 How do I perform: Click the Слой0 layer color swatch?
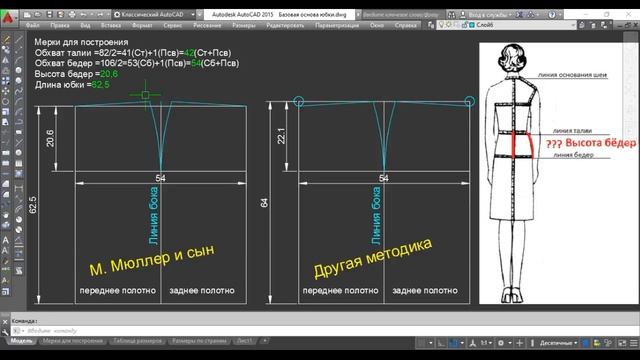click(x=471, y=25)
